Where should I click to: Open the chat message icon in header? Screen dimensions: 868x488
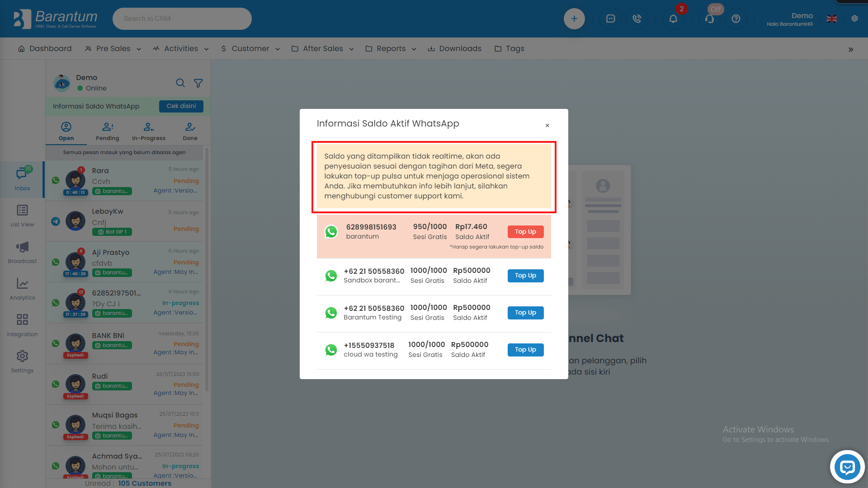point(610,19)
